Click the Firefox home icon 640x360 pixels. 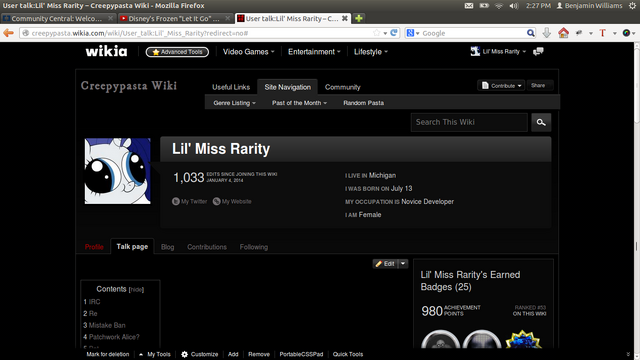tap(563, 33)
